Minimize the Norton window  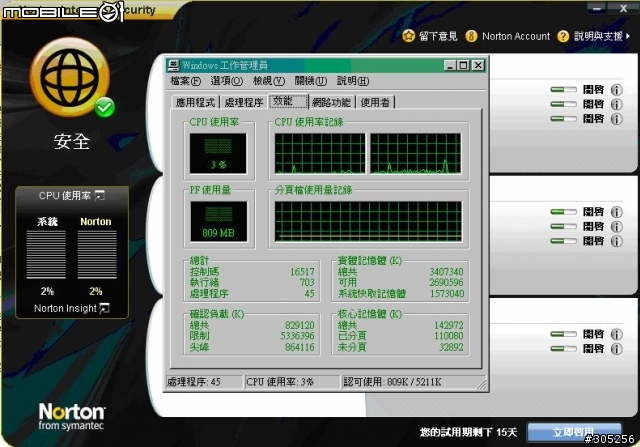[x=597, y=8]
